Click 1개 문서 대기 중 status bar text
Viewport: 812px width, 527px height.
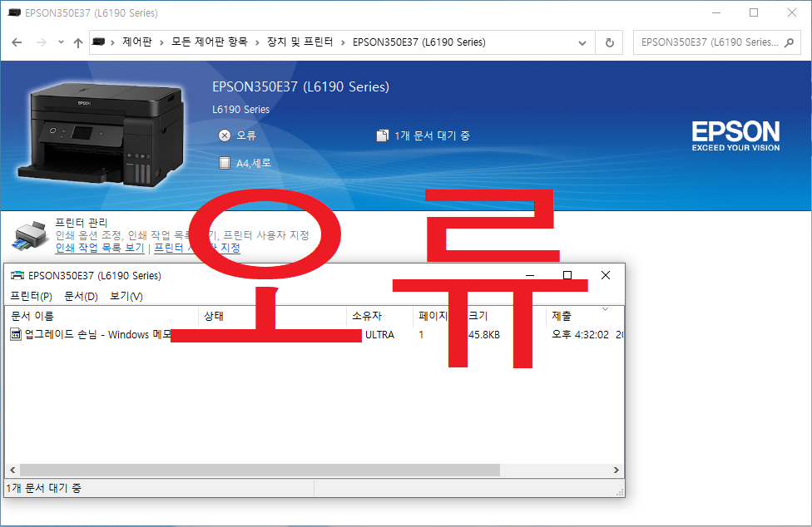pos(44,488)
